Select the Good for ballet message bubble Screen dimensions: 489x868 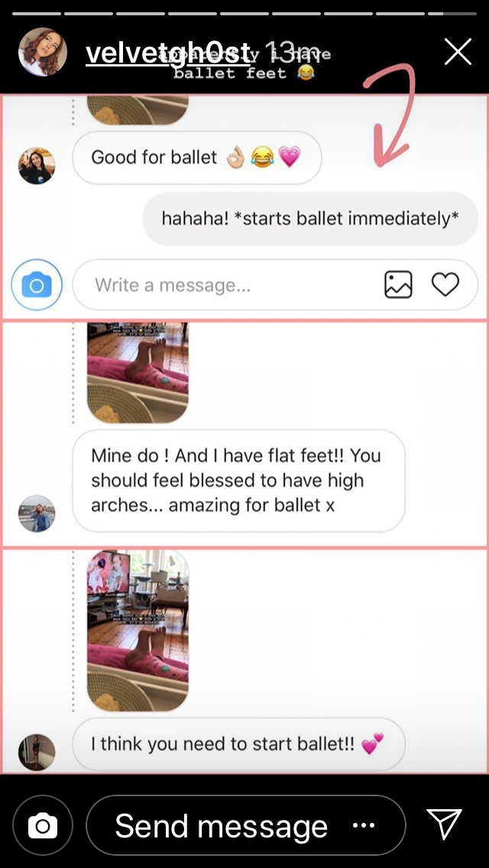196,157
